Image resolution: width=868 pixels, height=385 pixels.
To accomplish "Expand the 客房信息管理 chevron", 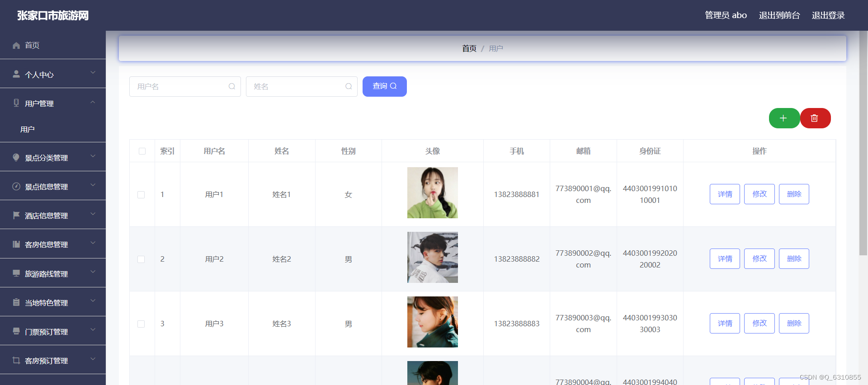I will pyautogui.click(x=93, y=243).
